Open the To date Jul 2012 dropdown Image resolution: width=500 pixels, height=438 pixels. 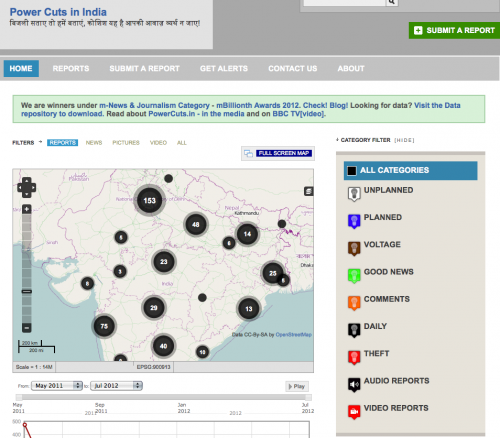click(x=116, y=386)
